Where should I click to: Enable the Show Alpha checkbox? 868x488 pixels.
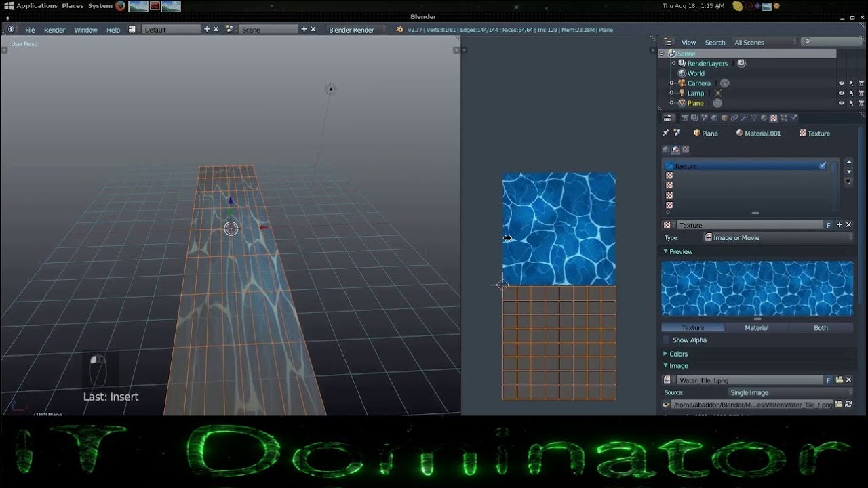click(x=667, y=340)
